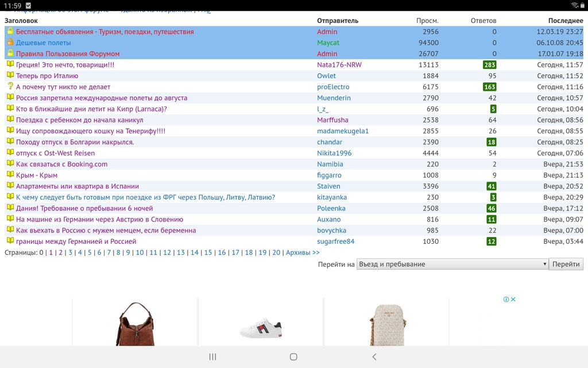Open thread Теперь про Италию

pyautogui.click(x=47, y=76)
